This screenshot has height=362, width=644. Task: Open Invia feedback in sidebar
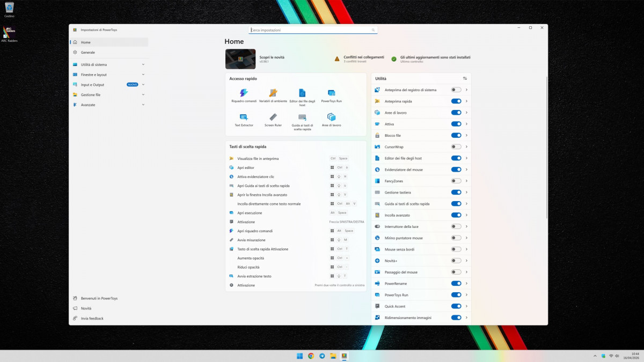[x=109, y=319]
